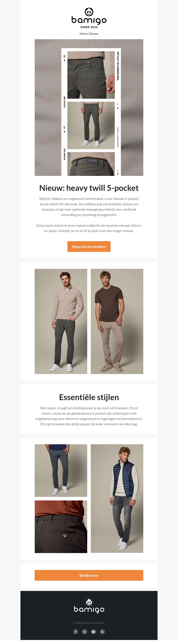Open the grey chino legs photo
The image size is (178, 644).
(61, 470)
